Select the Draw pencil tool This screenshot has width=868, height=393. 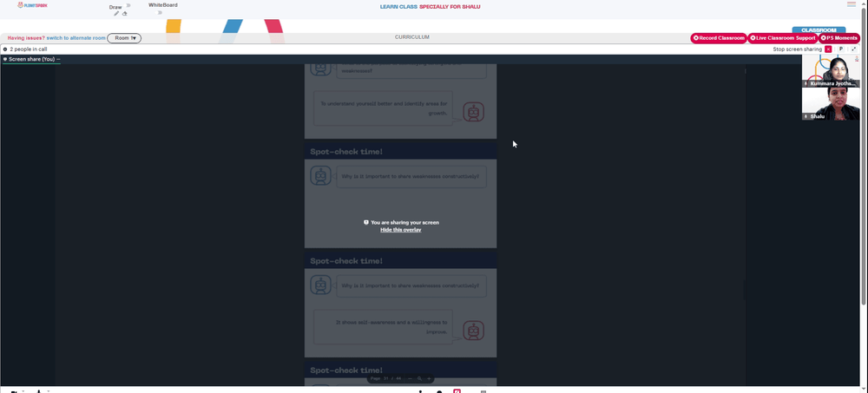(x=116, y=14)
